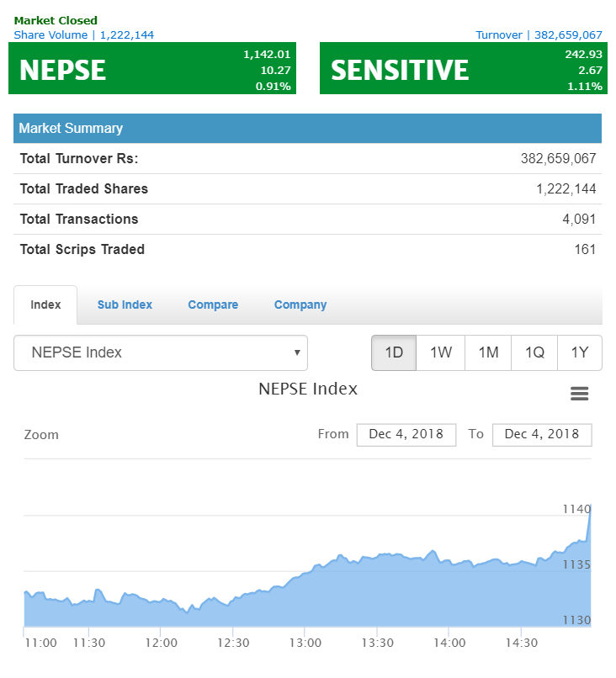Click the To date field
616x678 pixels.
[x=542, y=435]
